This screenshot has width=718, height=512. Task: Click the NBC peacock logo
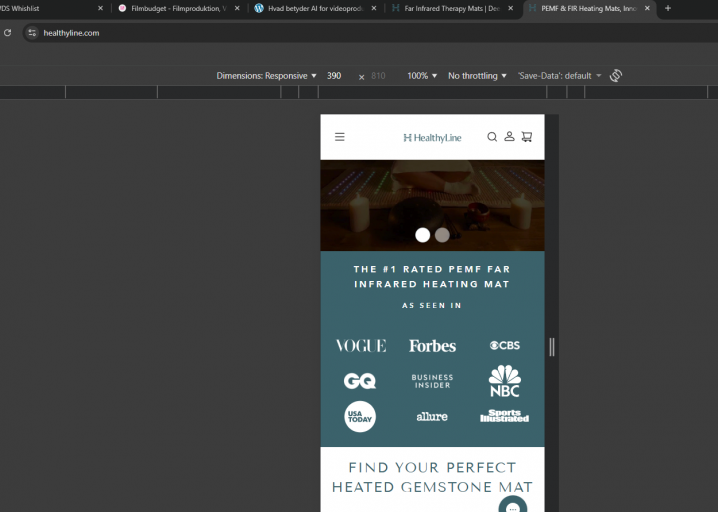(505, 381)
